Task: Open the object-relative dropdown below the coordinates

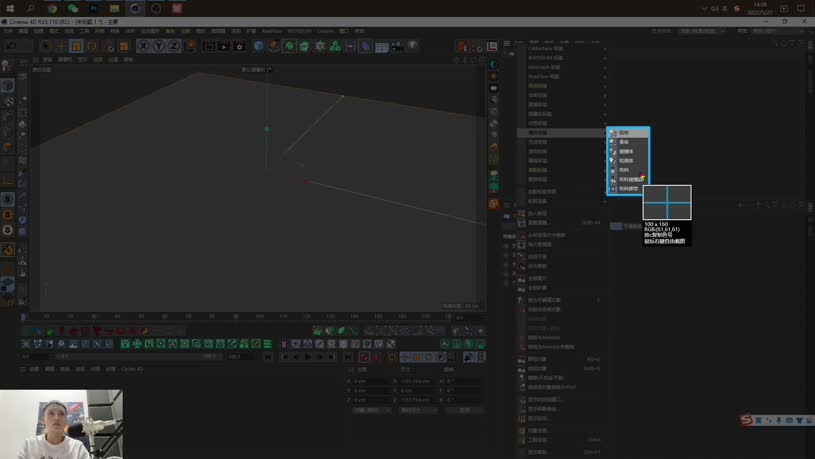Action: [372, 410]
